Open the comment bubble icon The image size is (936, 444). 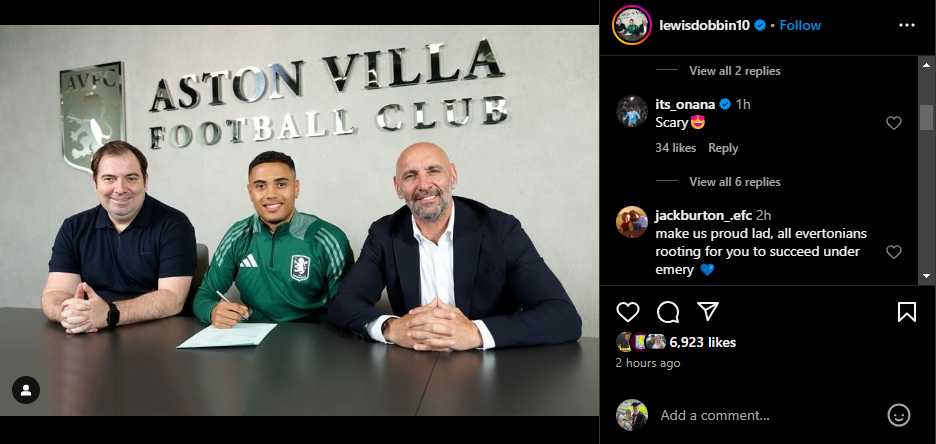pos(668,312)
